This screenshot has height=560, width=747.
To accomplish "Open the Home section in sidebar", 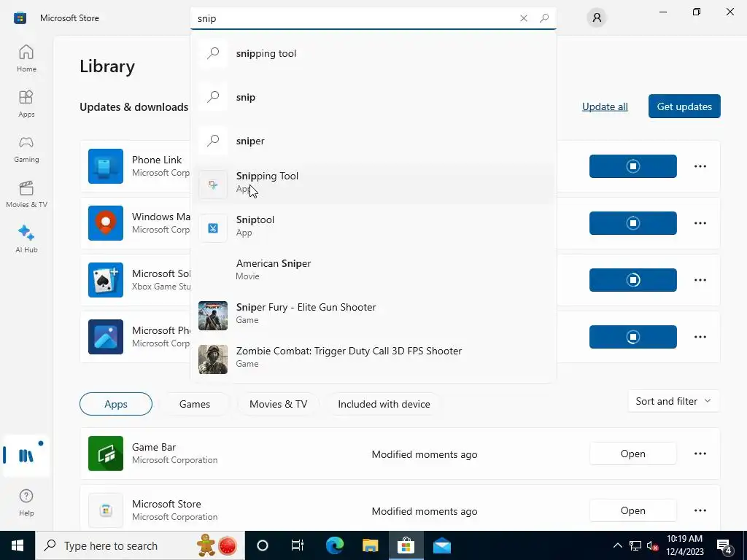I will pos(26,58).
